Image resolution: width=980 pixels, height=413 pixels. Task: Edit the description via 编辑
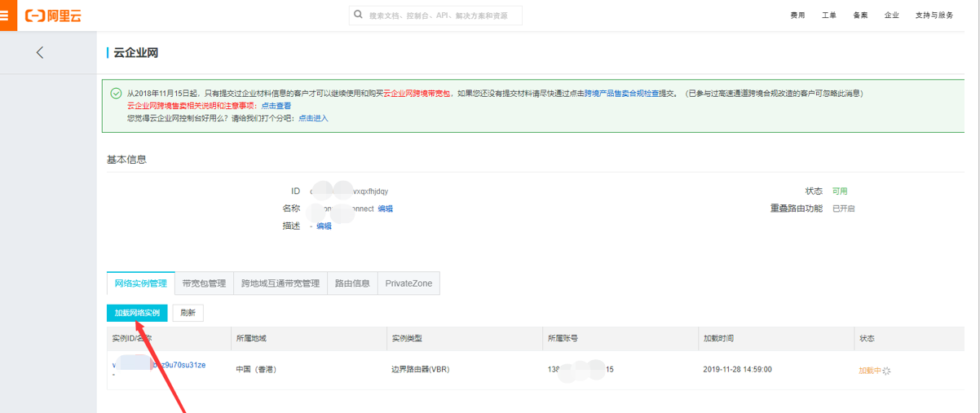324,226
